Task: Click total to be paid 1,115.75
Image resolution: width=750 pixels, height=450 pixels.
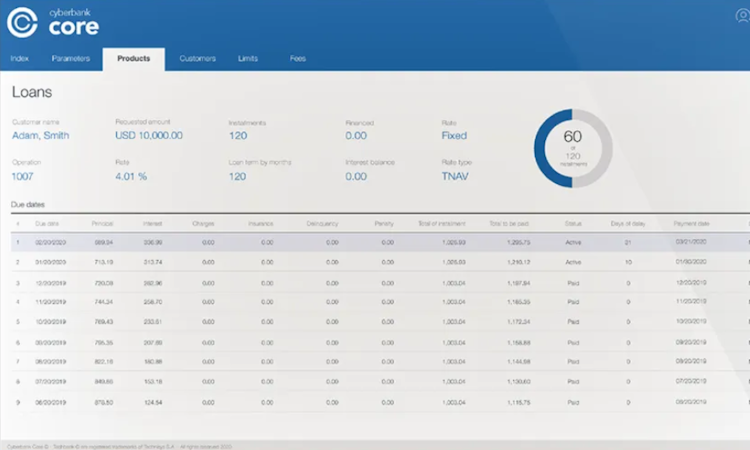Action: coord(519,403)
